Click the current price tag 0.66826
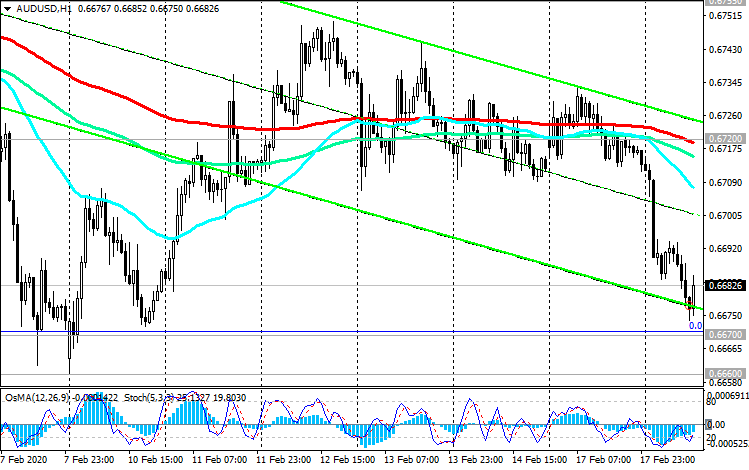Image resolution: width=749 pixels, height=470 pixels. 726,285
